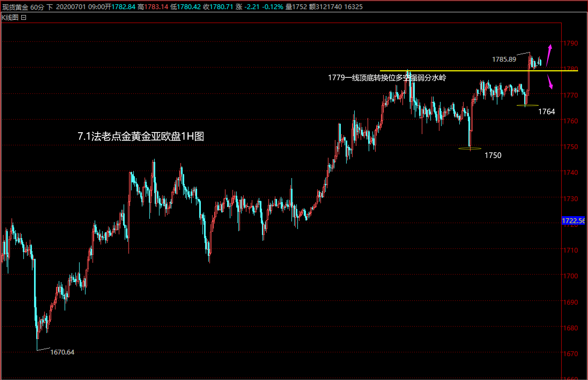Click the 1764 text annotation
Viewport: 588px width, 380px height.
click(546, 112)
